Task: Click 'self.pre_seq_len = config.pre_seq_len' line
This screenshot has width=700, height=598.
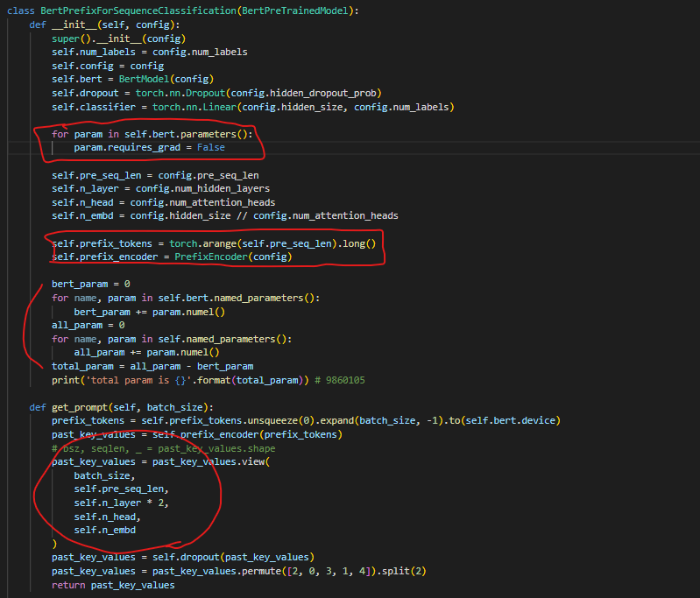Action: 155,175
